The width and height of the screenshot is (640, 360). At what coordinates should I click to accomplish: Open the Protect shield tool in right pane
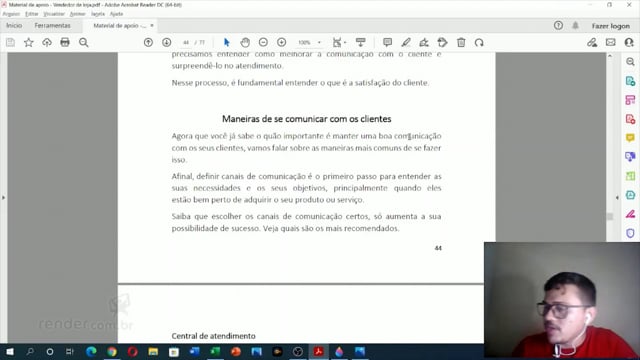(630, 233)
